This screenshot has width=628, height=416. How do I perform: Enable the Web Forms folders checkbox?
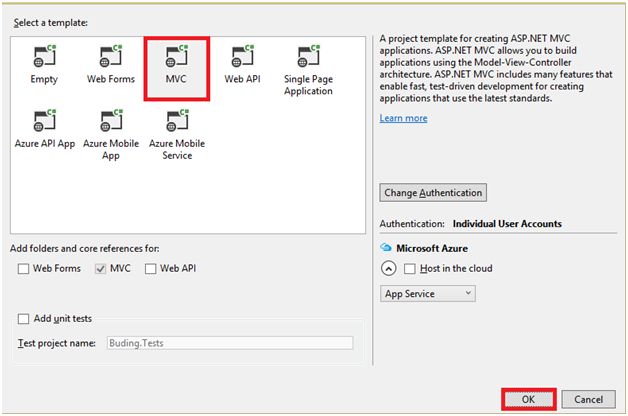point(24,269)
